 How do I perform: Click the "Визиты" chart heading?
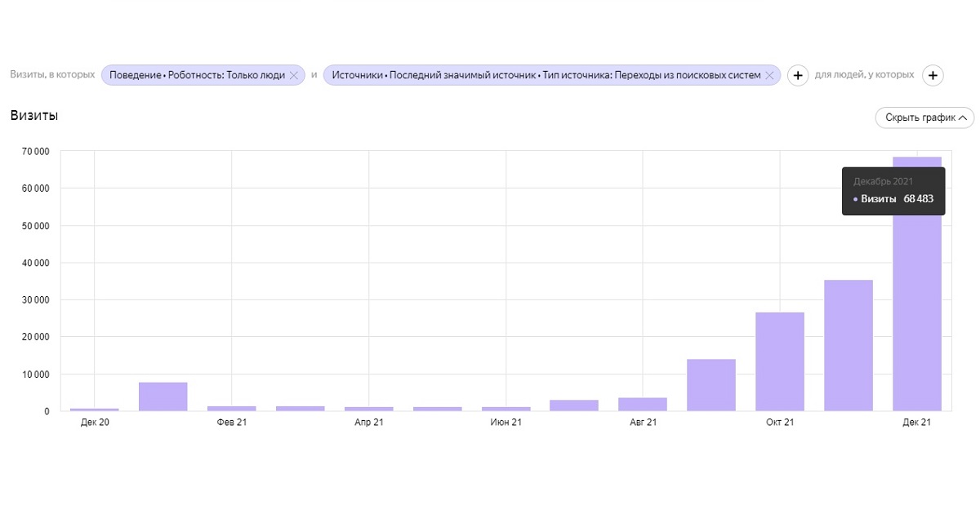click(33, 115)
